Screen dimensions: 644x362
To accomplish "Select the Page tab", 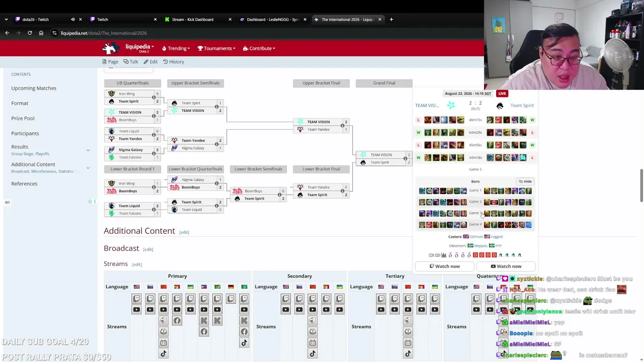I will [x=110, y=62].
